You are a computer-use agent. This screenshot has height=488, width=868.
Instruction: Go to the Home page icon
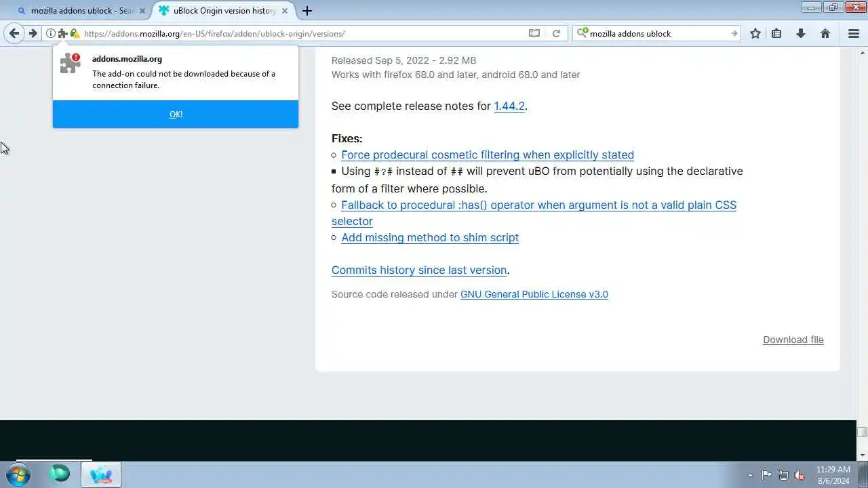[x=825, y=33]
